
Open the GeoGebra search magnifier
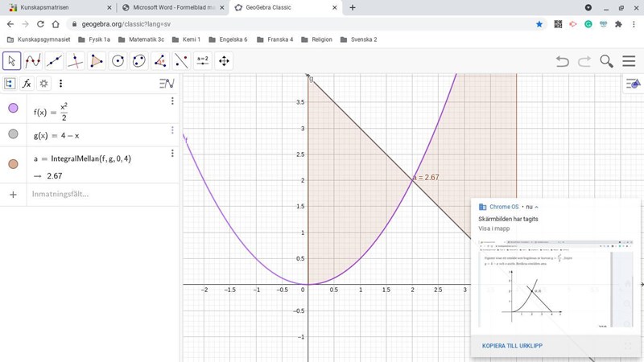coord(606,61)
